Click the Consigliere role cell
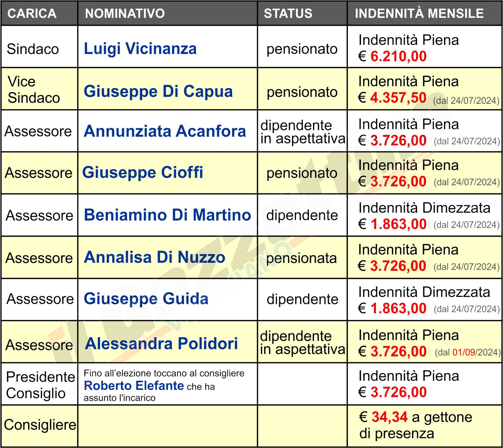Image resolution: width=503 pixels, height=448 pixels. (40, 425)
